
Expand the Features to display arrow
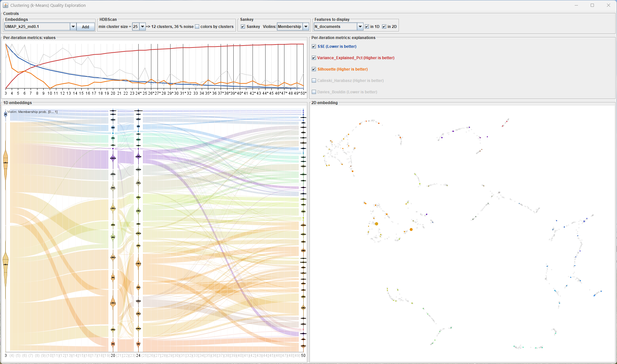tap(360, 27)
